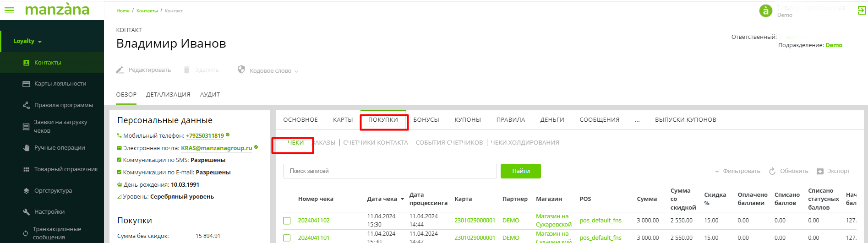Expand the more tabs ellipsis
The width and height of the screenshot is (868, 243).
[637, 120]
